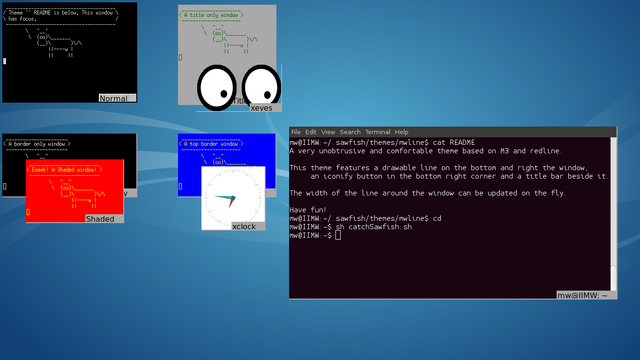Viewport: 640px width, 360px height.
Task: Click the 'Have fun!' line in terminal
Action: click(308, 210)
